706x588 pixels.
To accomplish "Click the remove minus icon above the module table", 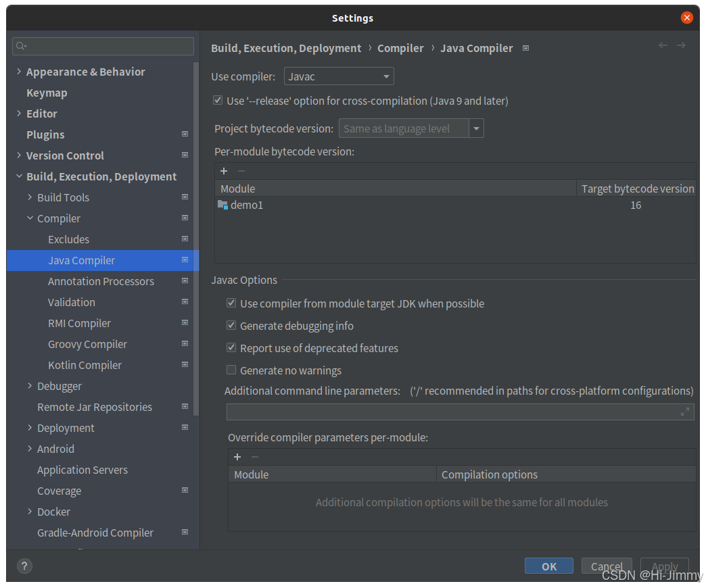I will tap(240, 171).
